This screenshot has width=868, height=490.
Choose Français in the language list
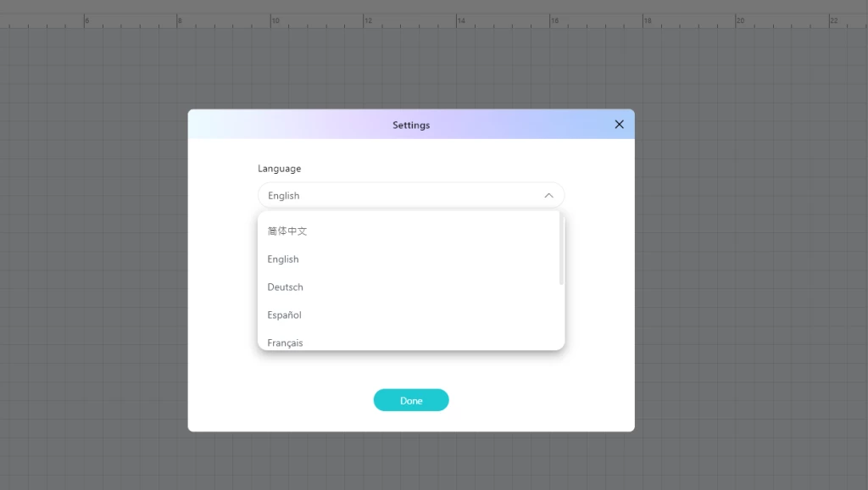tap(411, 341)
